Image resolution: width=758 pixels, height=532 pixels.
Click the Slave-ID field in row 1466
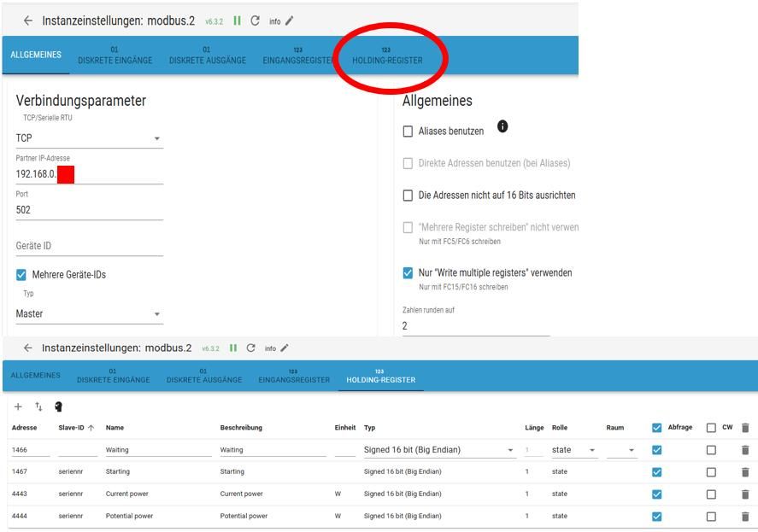tap(78, 450)
